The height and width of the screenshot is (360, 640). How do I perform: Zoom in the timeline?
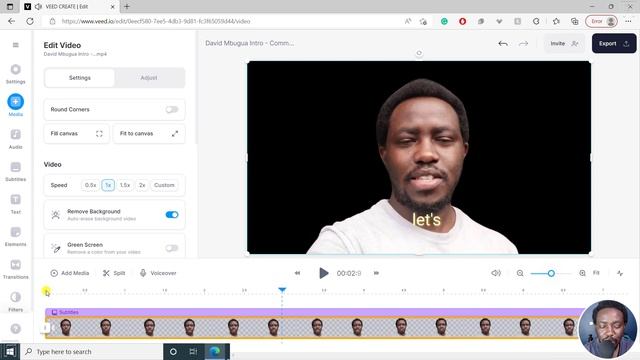(582, 273)
